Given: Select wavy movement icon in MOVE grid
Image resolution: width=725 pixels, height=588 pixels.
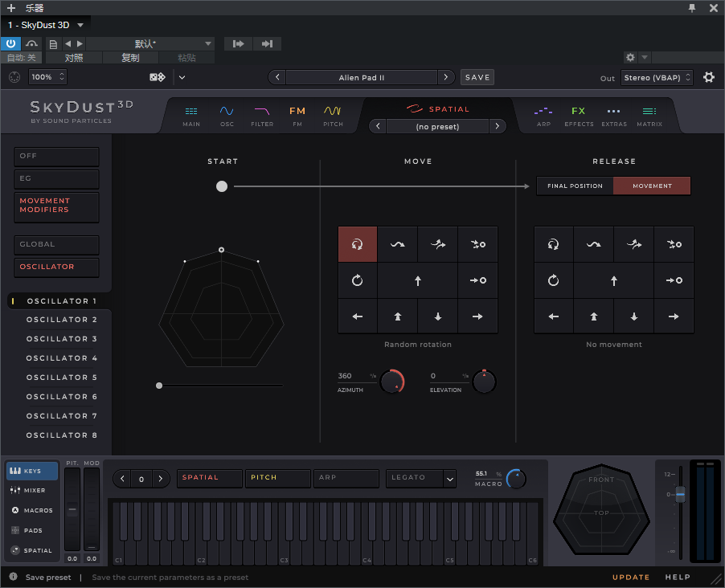Looking at the screenshot, I should [398, 244].
